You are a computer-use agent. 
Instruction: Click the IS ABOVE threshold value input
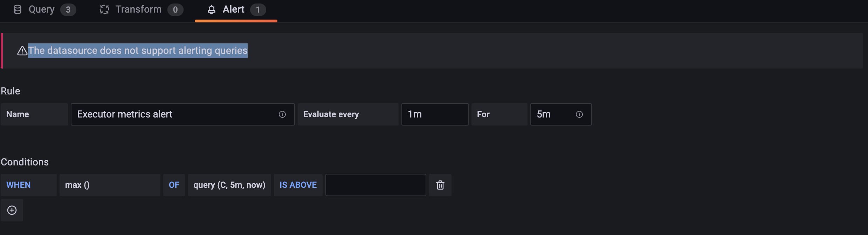376,185
